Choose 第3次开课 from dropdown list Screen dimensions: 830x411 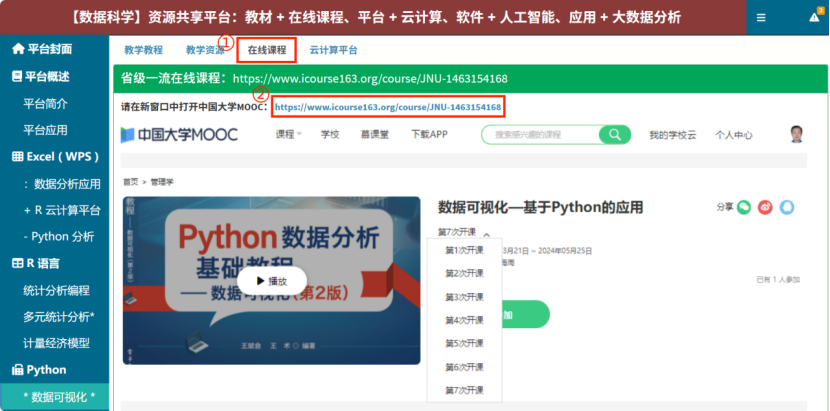coord(464,297)
